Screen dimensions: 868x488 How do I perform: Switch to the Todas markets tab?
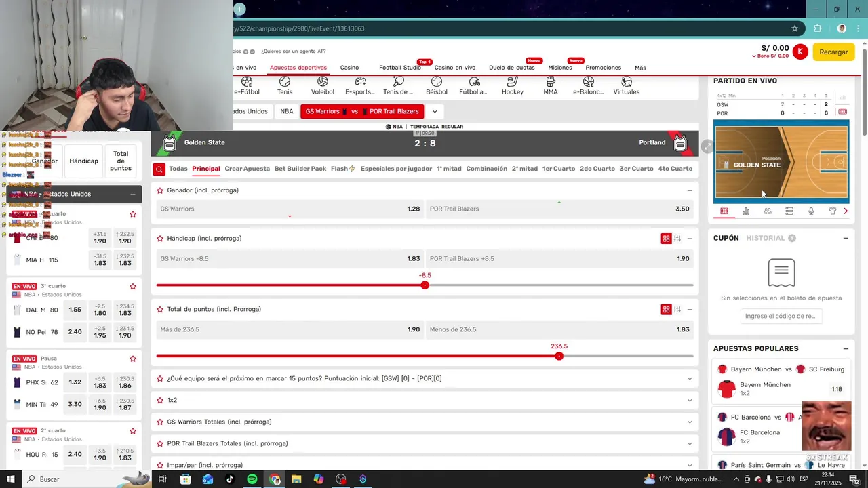tap(178, 169)
